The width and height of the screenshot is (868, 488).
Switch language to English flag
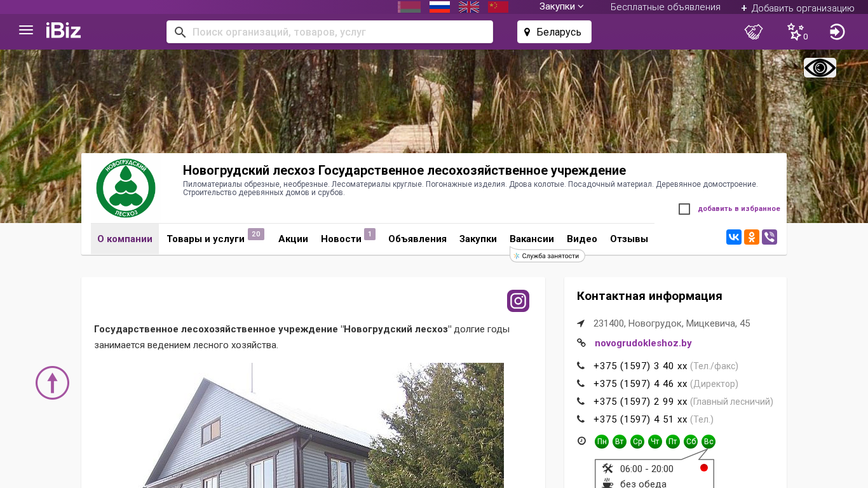click(x=469, y=7)
